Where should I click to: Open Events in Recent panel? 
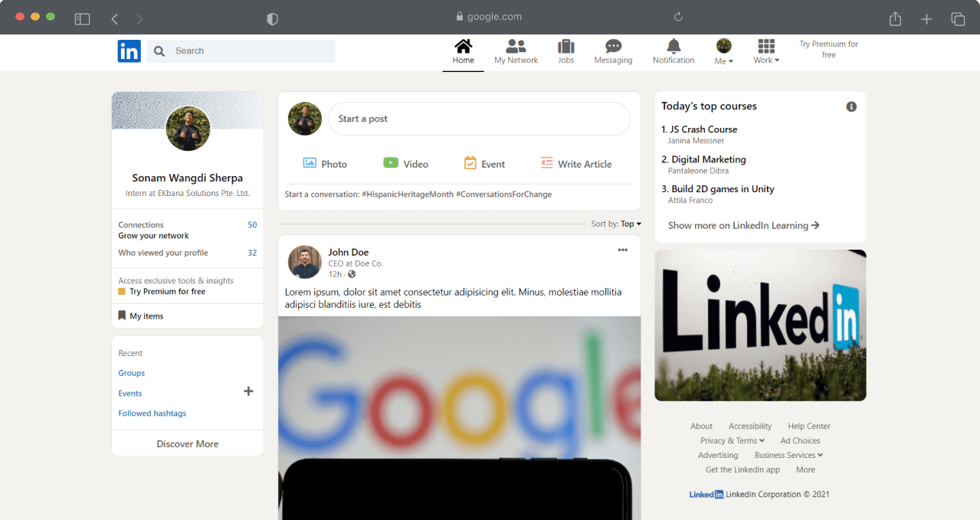pos(130,394)
